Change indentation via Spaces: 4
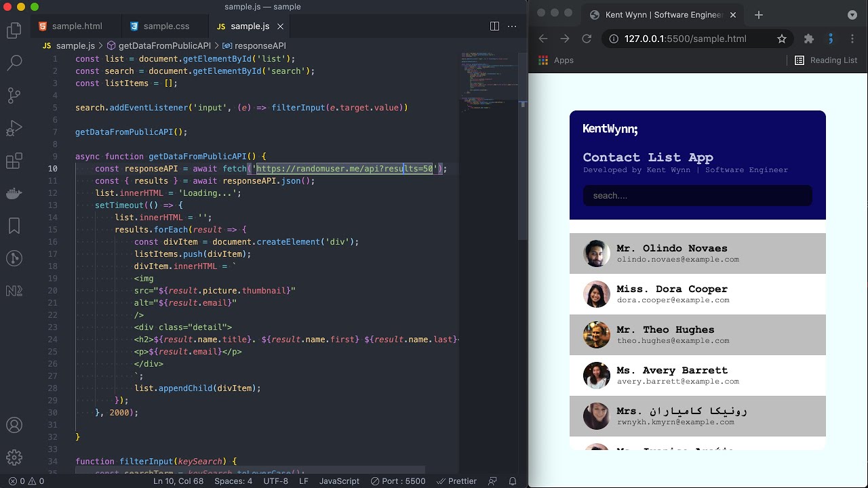Image resolution: width=868 pixels, height=488 pixels. click(233, 481)
